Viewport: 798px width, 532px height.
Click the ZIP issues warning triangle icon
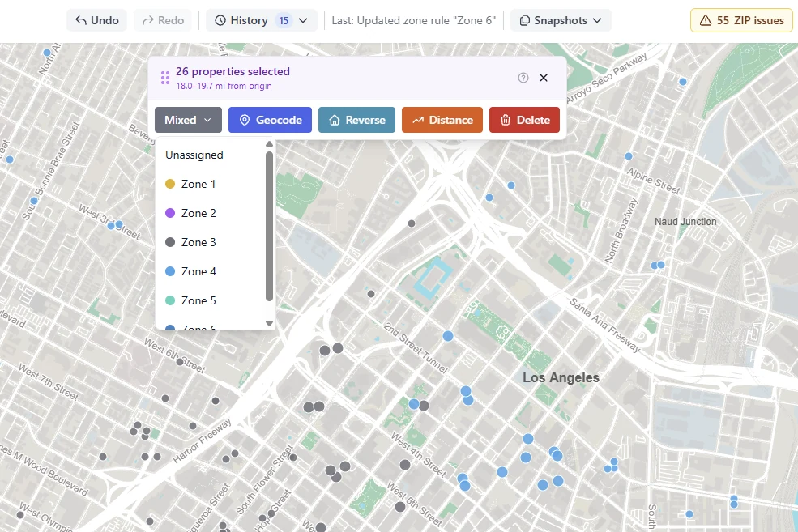point(706,20)
